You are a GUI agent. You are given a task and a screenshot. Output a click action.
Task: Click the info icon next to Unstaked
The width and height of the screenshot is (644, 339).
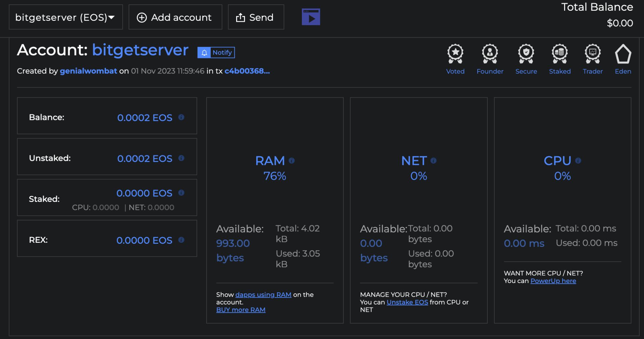181,158
